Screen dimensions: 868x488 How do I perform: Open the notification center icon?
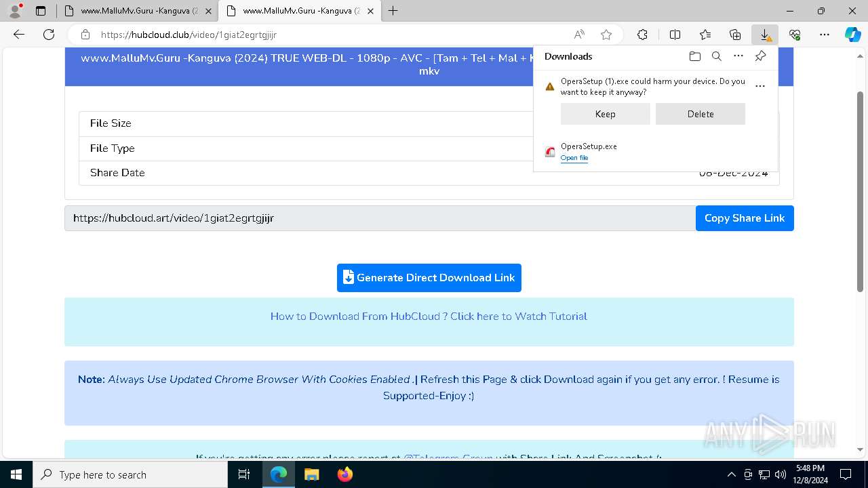(846, 474)
